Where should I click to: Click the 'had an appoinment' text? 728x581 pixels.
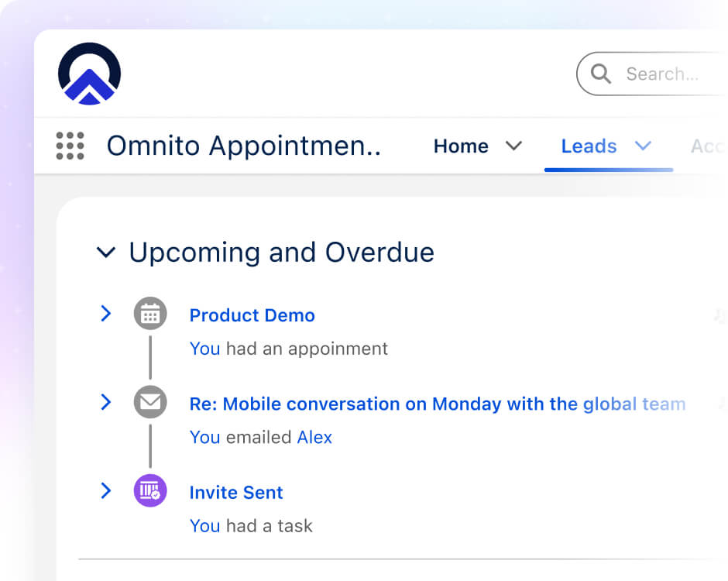[307, 349]
